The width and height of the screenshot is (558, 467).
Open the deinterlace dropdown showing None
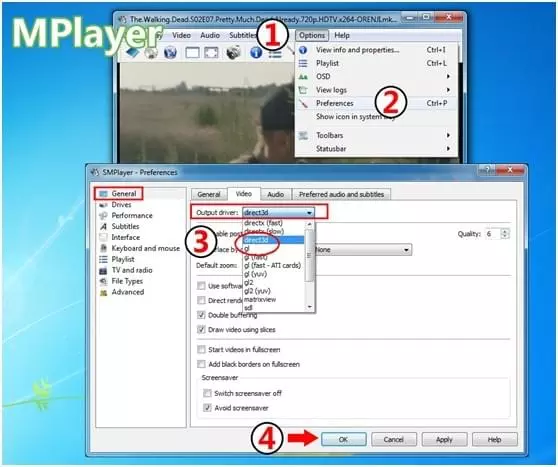(x=363, y=250)
